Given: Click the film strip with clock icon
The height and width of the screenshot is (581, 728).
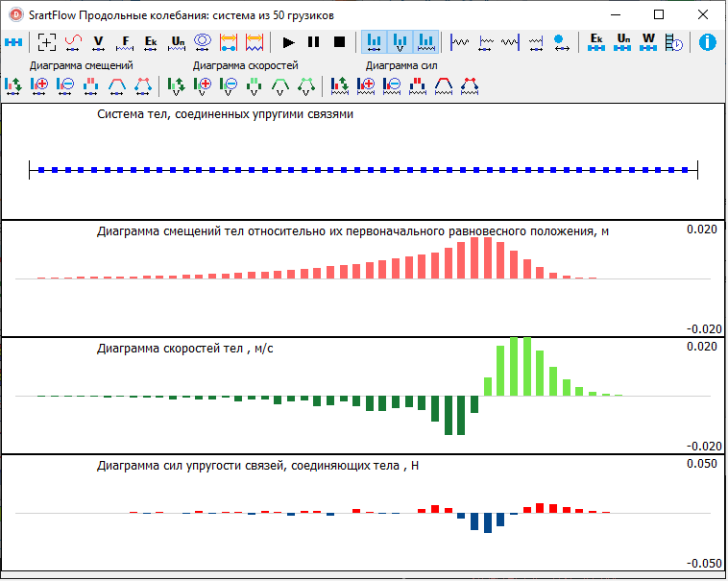Looking at the screenshot, I should pos(673,42).
